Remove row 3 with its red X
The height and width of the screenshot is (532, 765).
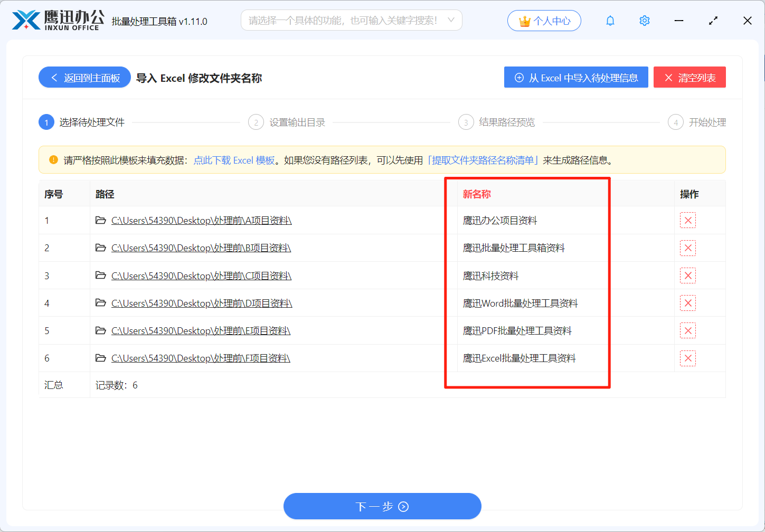[688, 275]
